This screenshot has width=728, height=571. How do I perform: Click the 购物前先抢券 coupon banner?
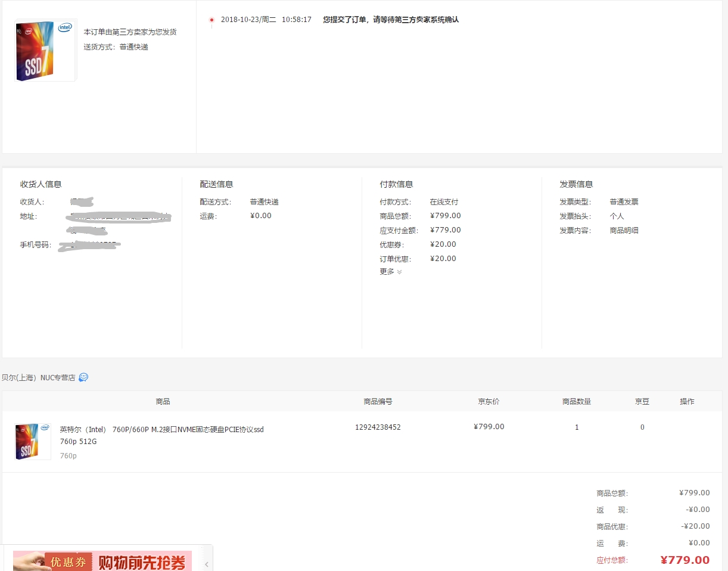(102, 561)
